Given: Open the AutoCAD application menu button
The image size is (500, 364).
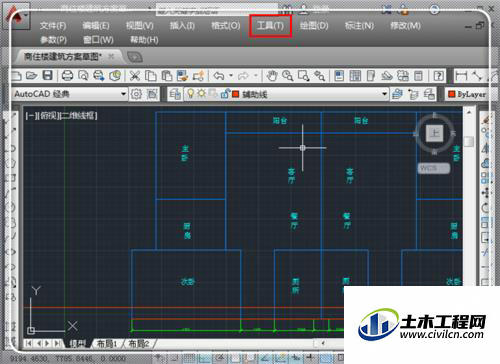Looking at the screenshot, I should (x=16, y=17).
